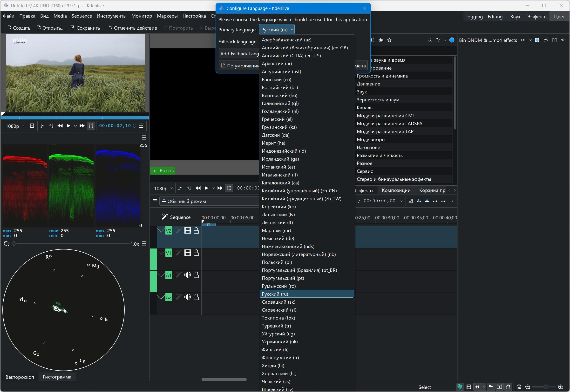Mute the A1 audio track
This screenshot has width=570, height=392.
click(187, 275)
